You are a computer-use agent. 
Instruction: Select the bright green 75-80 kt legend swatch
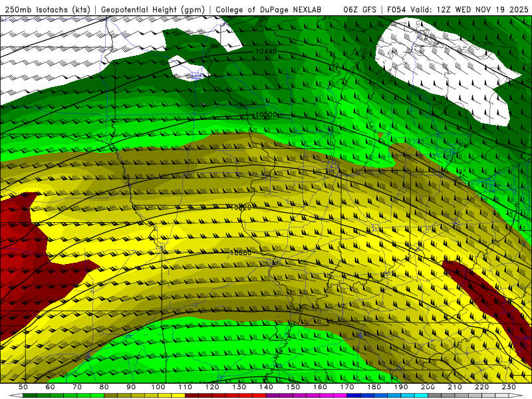tap(97, 395)
